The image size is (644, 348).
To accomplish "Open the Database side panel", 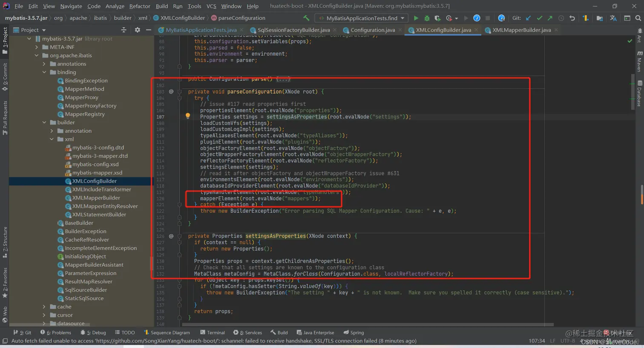I will [639, 93].
